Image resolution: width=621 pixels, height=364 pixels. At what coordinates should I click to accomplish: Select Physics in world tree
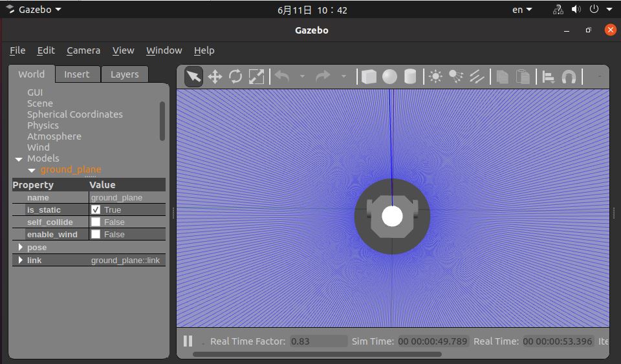(x=43, y=126)
